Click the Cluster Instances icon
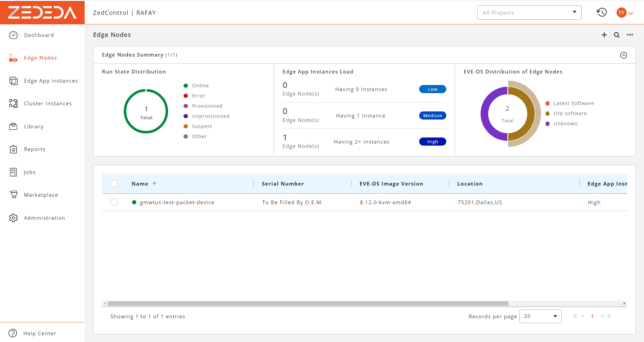This screenshot has width=644, height=342. (x=13, y=104)
